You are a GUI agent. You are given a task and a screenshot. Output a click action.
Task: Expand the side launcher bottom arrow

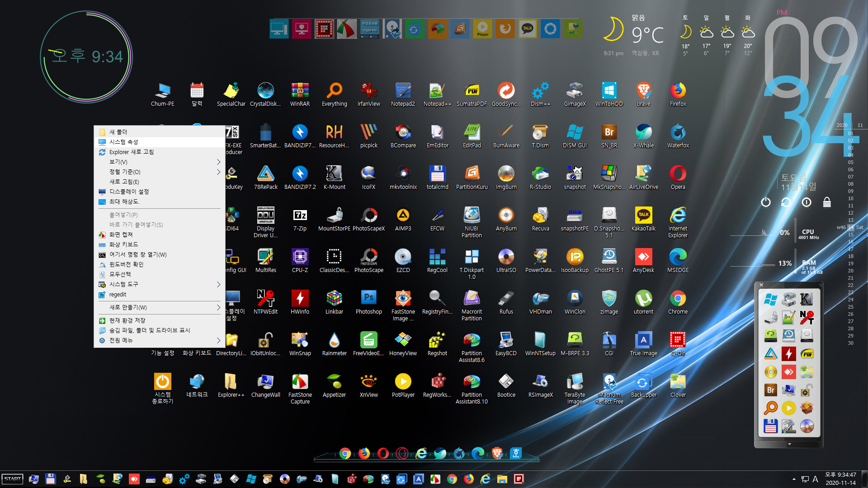[789, 444]
